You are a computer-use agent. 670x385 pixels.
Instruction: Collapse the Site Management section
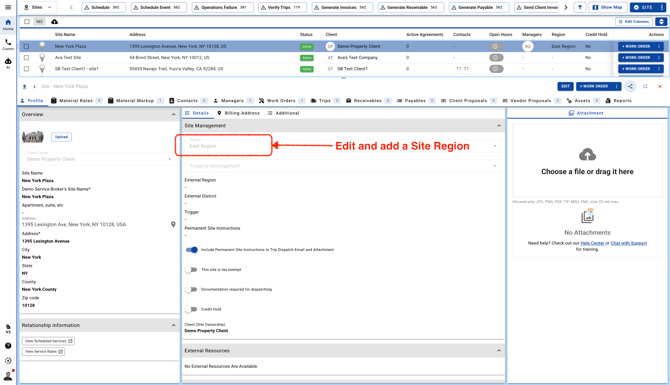[499, 126]
